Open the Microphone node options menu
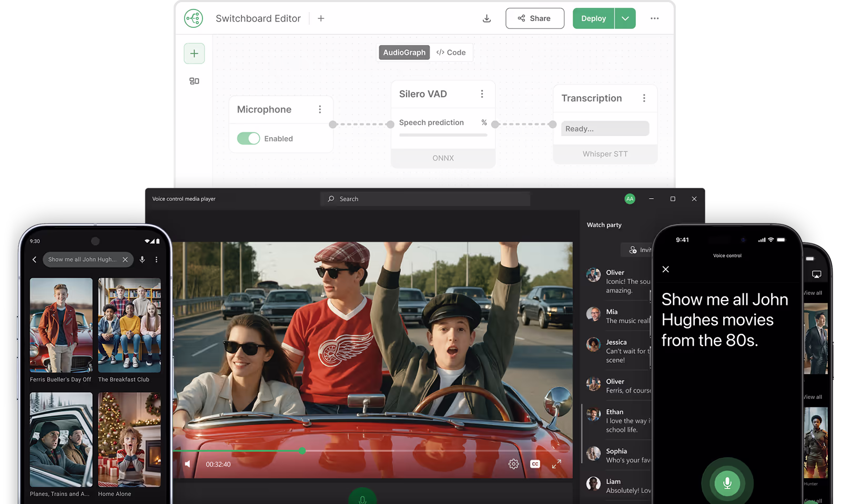 [320, 109]
